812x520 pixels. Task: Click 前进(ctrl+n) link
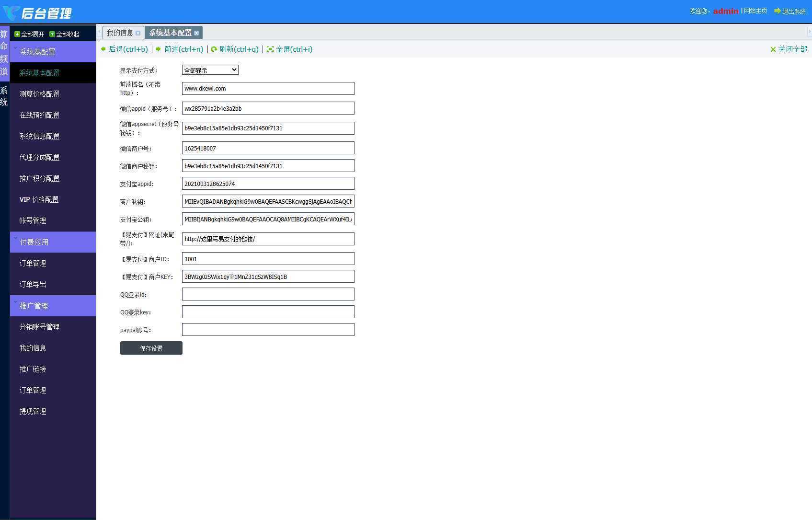pyautogui.click(x=184, y=49)
